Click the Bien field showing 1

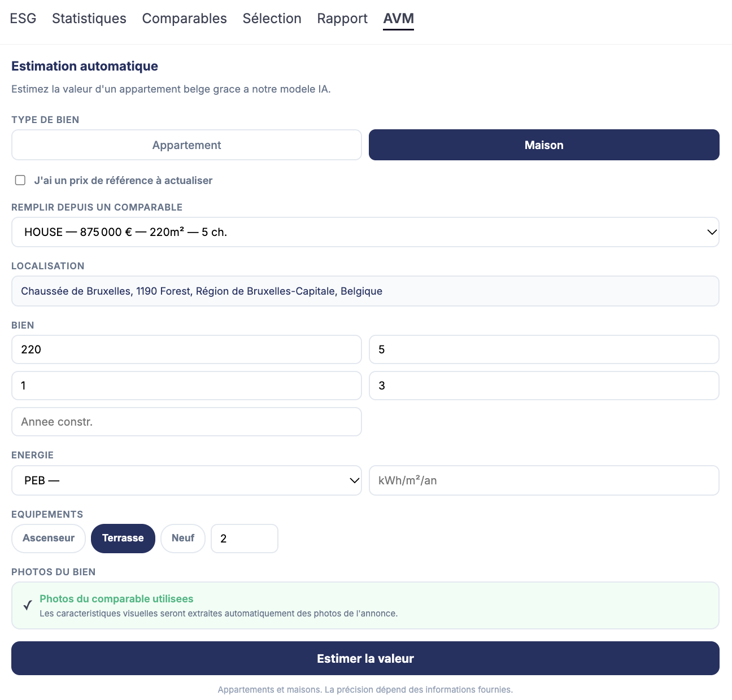pyautogui.click(x=186, y=386)
